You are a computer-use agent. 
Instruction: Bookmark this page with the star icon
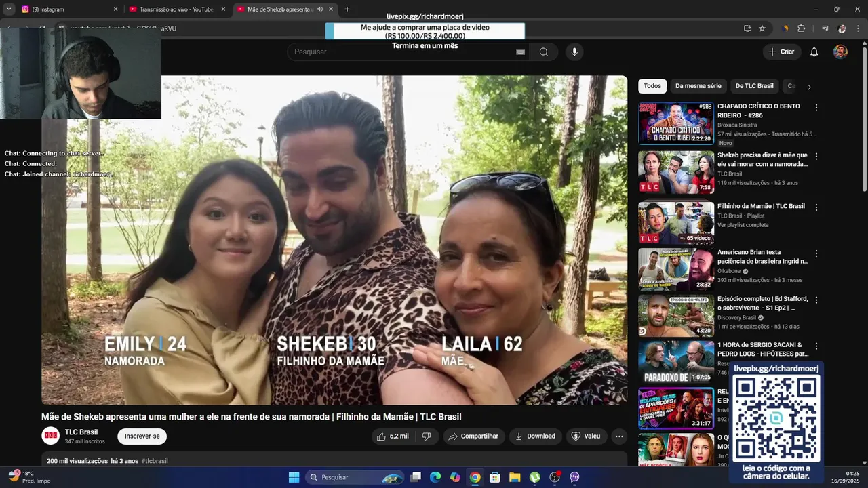(762, 28)
